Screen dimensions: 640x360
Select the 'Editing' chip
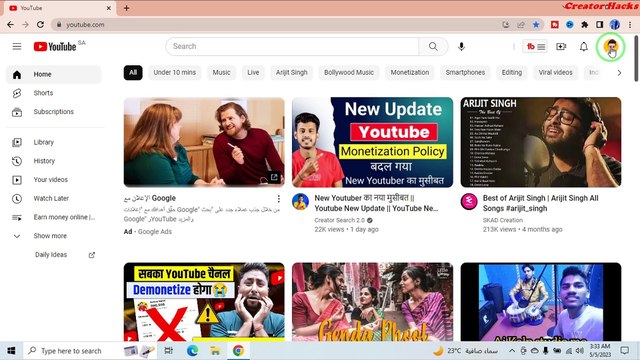click(512, 73)
